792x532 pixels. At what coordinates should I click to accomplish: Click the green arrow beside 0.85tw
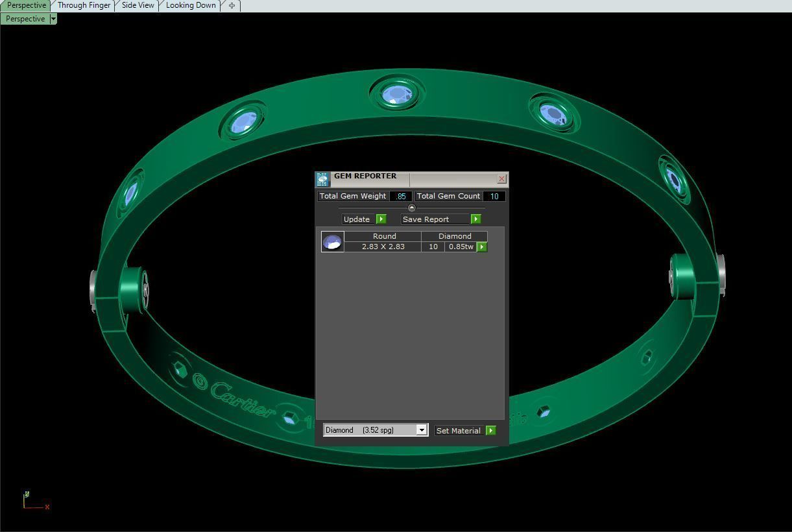pyautogui.click(x=482, y=247)
